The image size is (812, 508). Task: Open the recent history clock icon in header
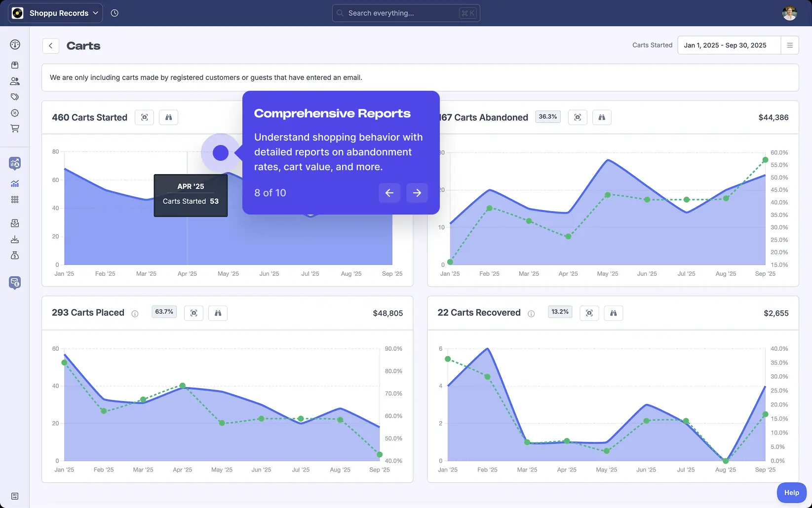click(x=115, y=13)
